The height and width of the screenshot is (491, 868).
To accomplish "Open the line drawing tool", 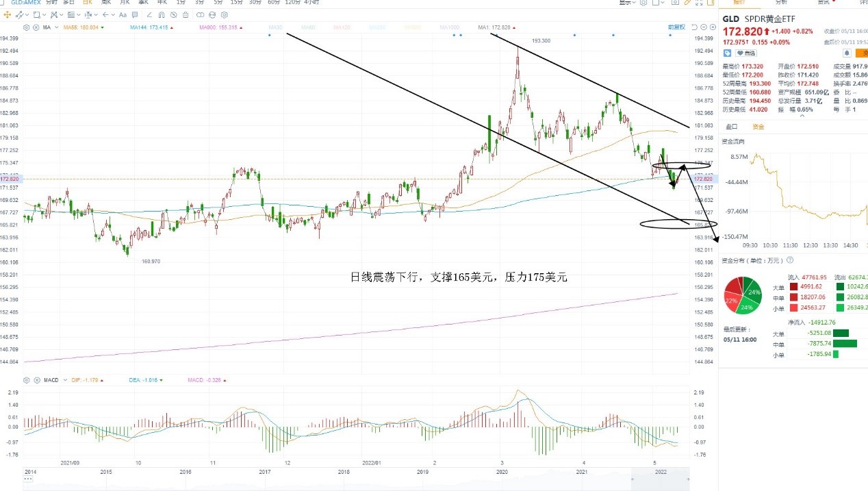I will [x=20, y=15].
